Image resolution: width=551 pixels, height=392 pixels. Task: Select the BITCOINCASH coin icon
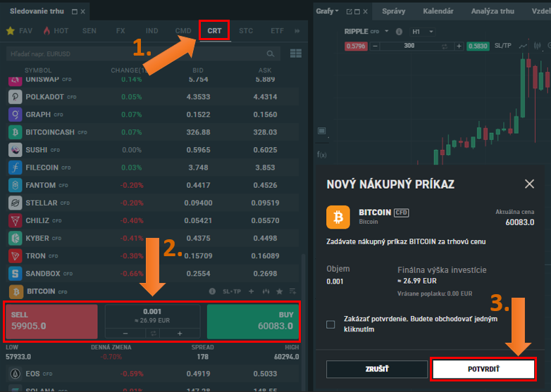point(15,132)
